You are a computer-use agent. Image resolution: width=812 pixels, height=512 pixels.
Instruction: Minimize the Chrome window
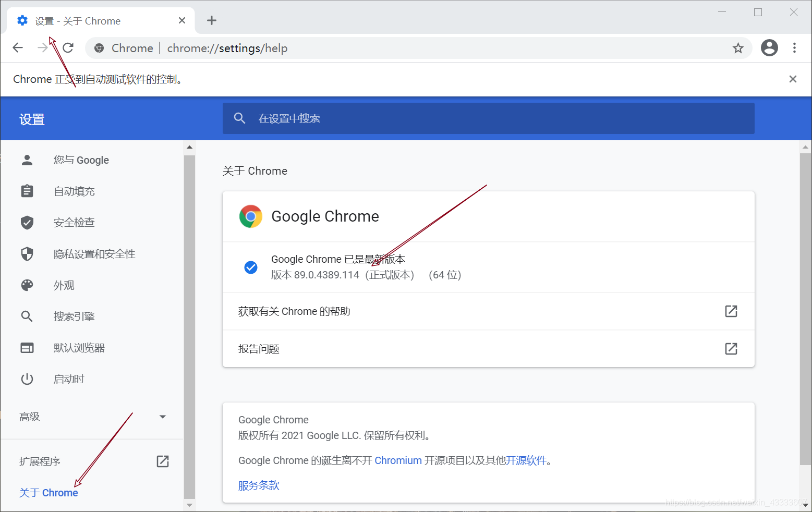click(x=722, y=12)
